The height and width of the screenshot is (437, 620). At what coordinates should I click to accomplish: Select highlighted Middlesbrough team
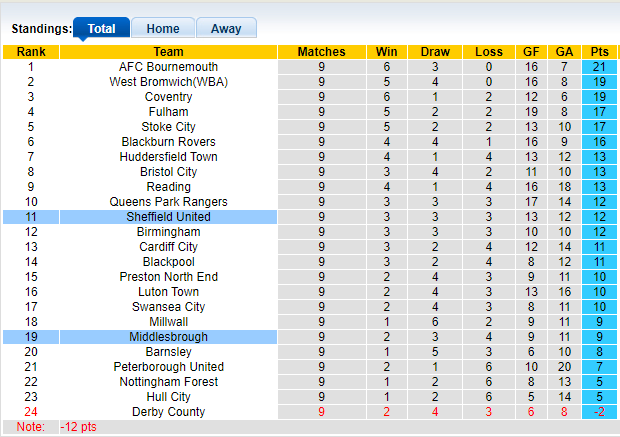[x=168, y=337]
